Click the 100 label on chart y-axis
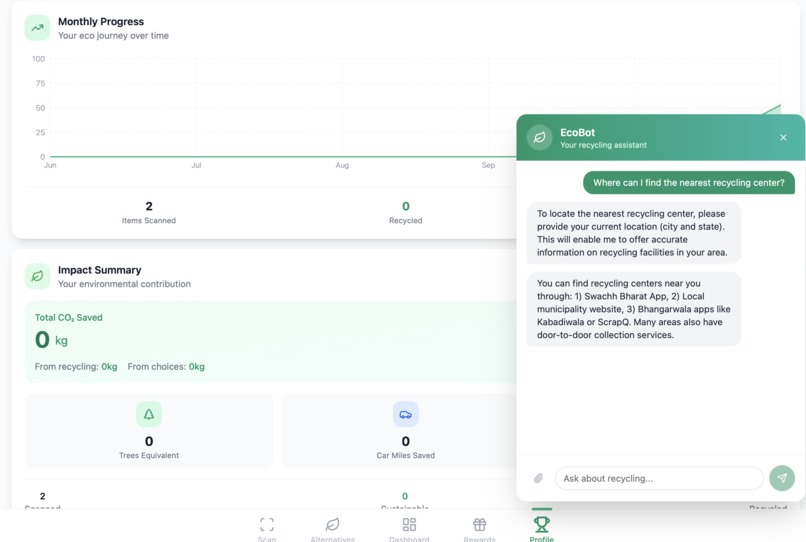This screenshot has width=806, height=542. 39,59
